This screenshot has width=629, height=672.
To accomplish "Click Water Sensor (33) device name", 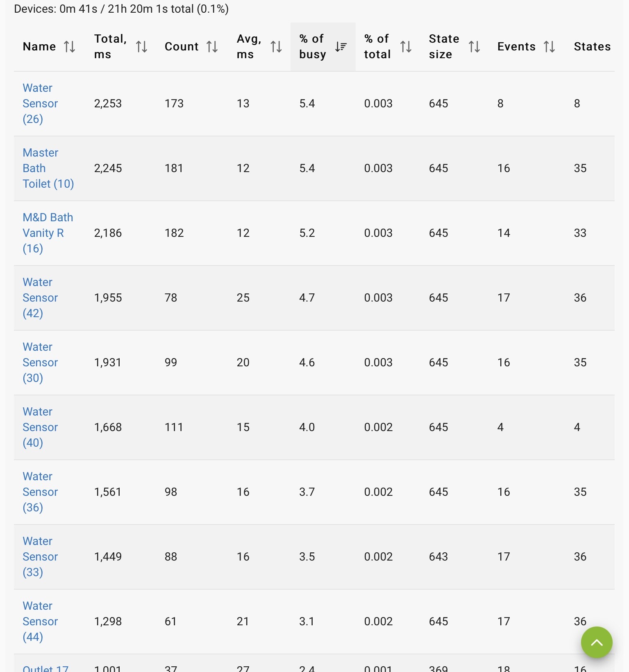I will click(40, 556).
